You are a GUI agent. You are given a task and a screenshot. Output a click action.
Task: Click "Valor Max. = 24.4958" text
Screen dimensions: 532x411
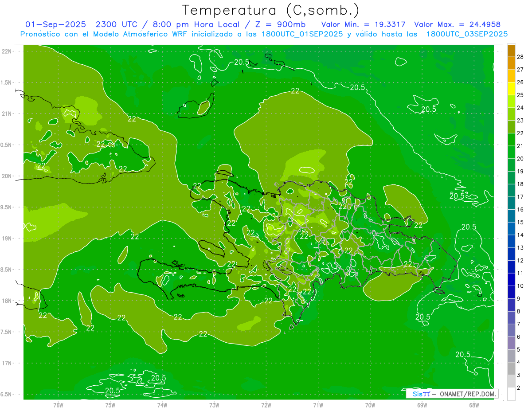pos(457,25)
